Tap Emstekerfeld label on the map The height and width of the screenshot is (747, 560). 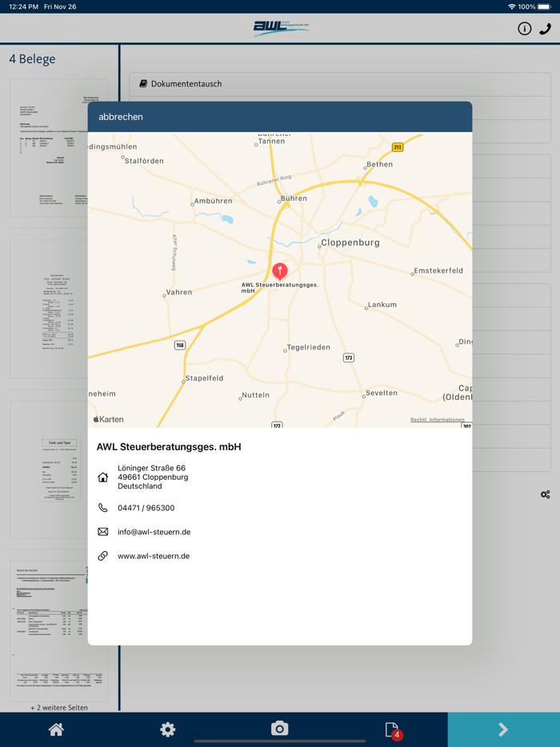coord(438,270)
